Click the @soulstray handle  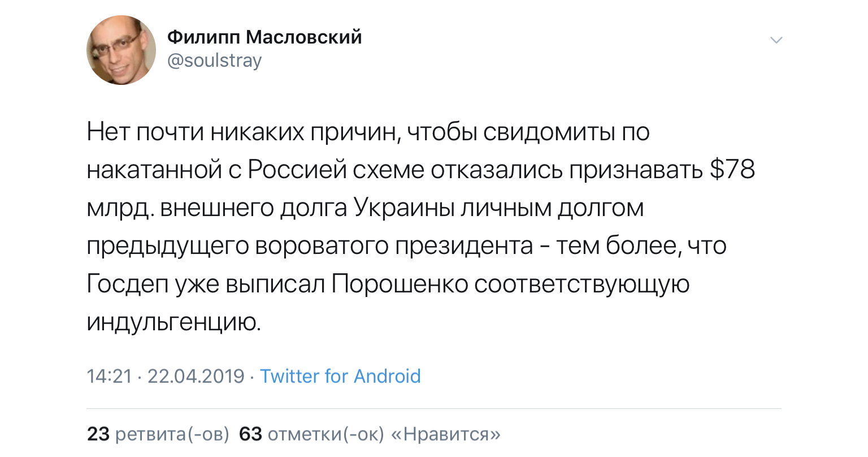point(215,61)
